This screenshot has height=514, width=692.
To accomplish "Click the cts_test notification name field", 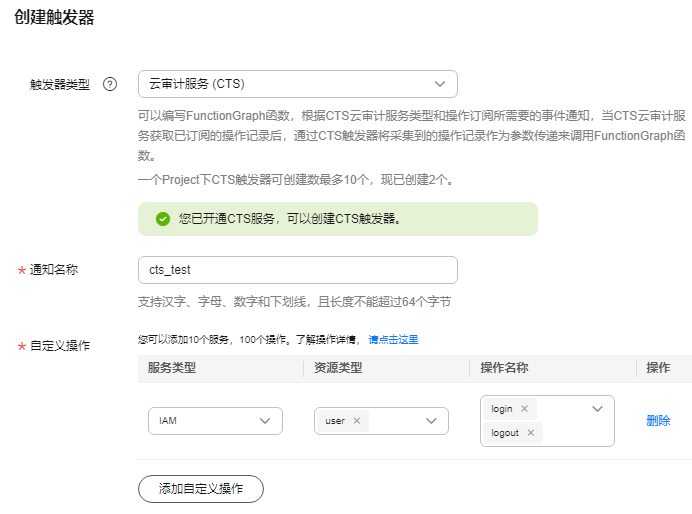I will click(297, 270).
